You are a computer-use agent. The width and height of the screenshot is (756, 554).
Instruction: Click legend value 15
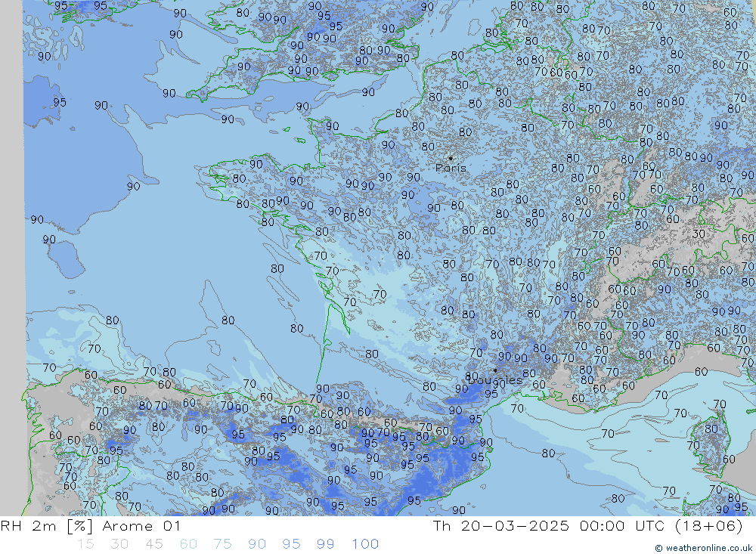pyautogui.click(x=85, y=544)
